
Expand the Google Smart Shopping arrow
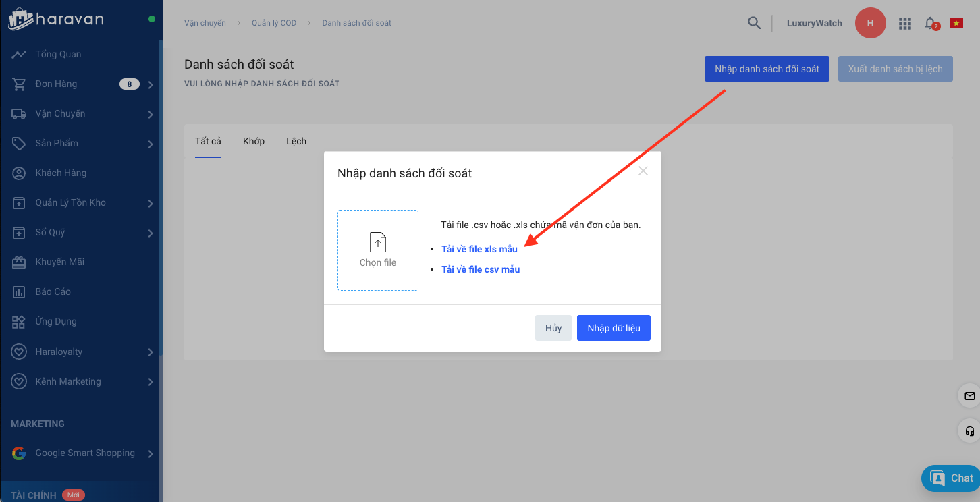[151, 454]
